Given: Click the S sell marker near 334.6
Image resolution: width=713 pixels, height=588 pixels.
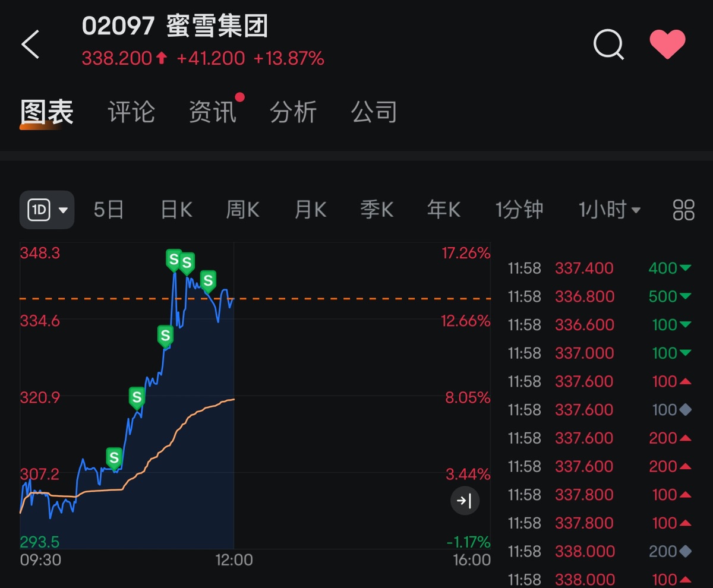Looking at the screenshot, I should [165, 336].
